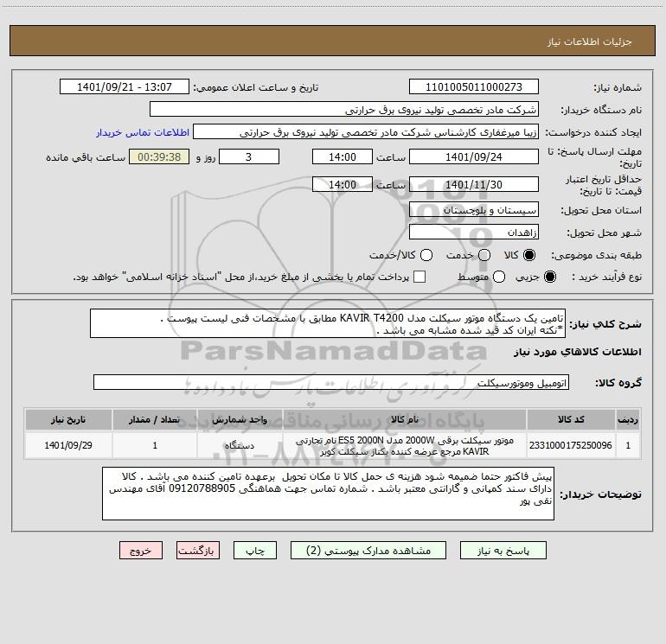Image resolution: width=666 pixels, height=644 pixels.
Task: Click item code 2331000175250096 cell
Action: 571,445
